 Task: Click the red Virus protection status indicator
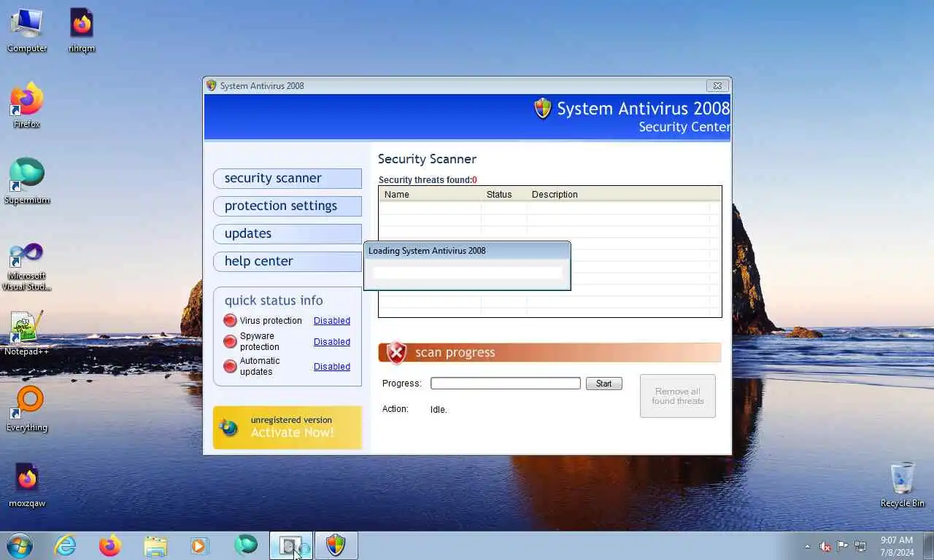click(230, 320)
